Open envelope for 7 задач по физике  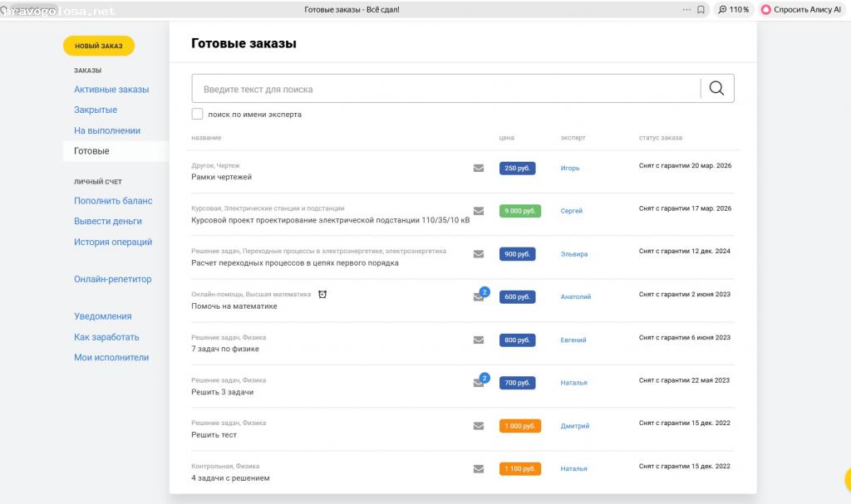(x=479, y=340)
